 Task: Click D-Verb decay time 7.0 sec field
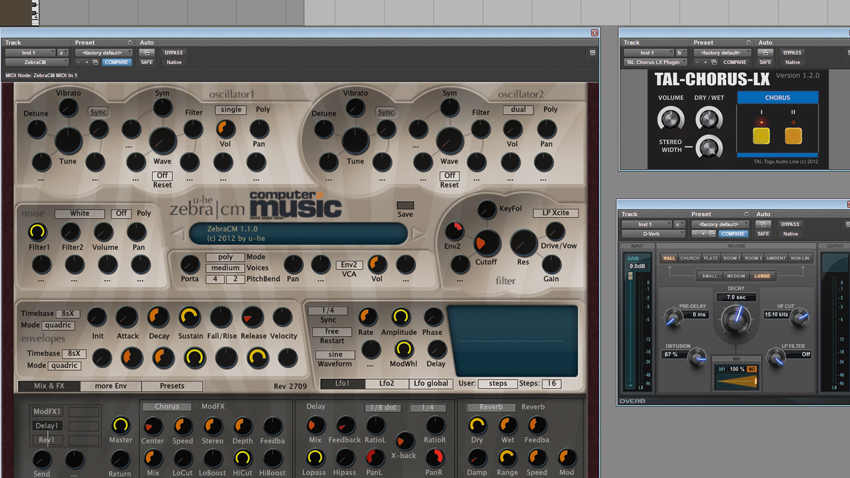pyautogui.click(x=736, y=297)
